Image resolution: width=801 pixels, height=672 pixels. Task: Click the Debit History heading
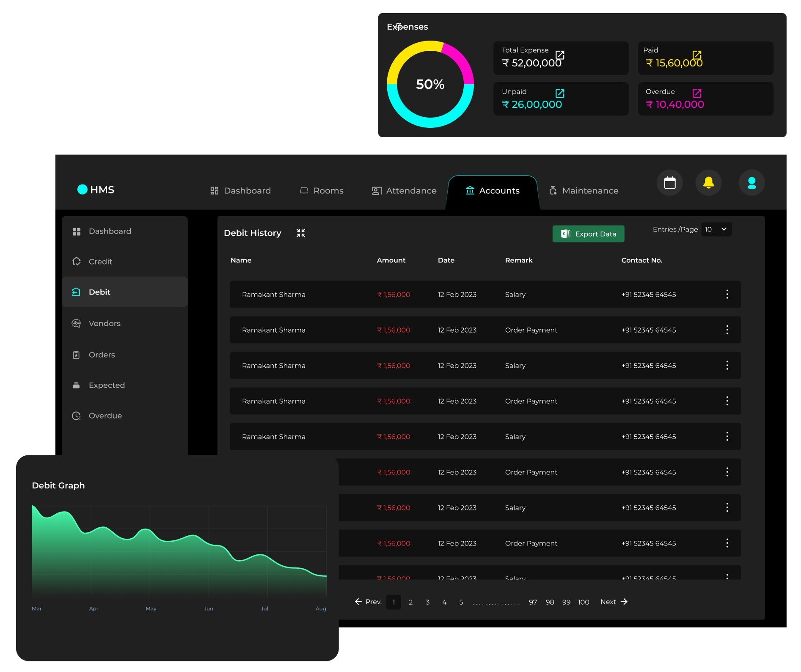point(253,233)
